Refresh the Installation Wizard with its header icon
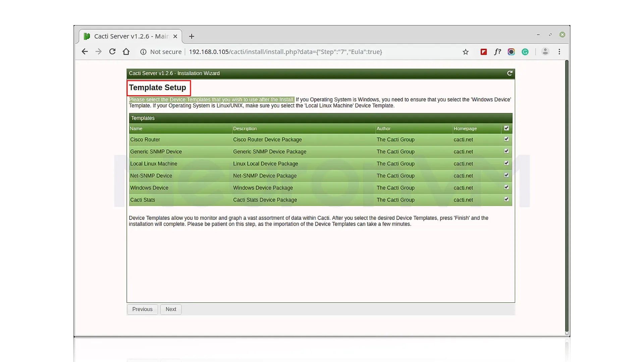 (x=510, y=73)
